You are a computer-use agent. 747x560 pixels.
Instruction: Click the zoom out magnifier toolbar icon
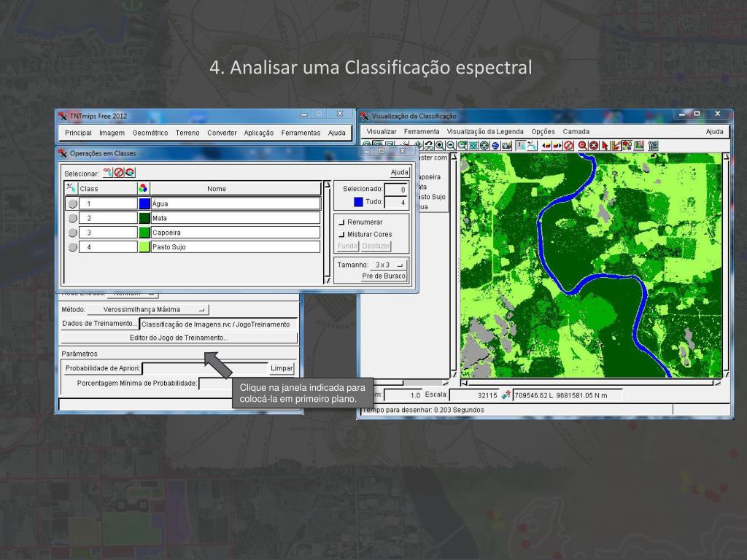click(451, 145)
